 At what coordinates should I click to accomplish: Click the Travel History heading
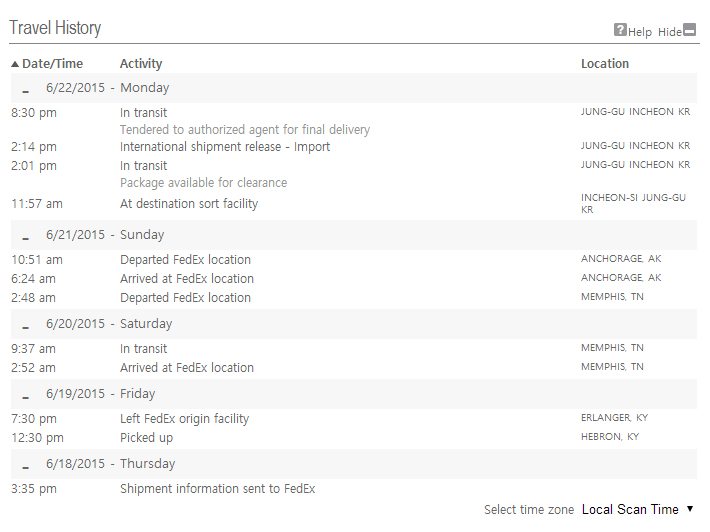(55, 28)
